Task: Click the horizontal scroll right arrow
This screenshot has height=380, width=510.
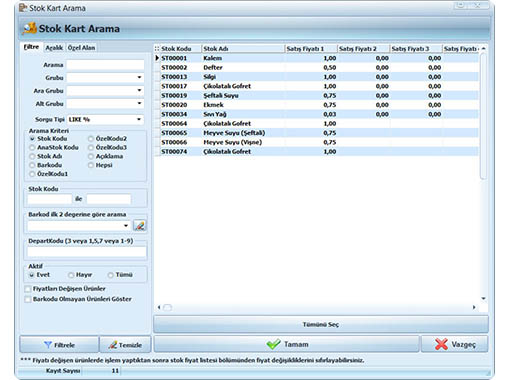Action: [x=474, y=307]
